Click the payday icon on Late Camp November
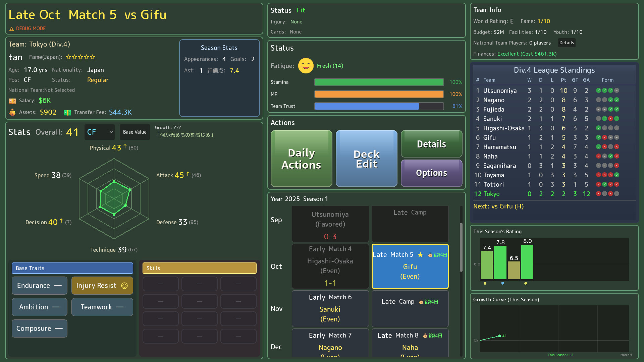Image resolution: width=644 pixels, height=362 pixels. click(421, 302)
